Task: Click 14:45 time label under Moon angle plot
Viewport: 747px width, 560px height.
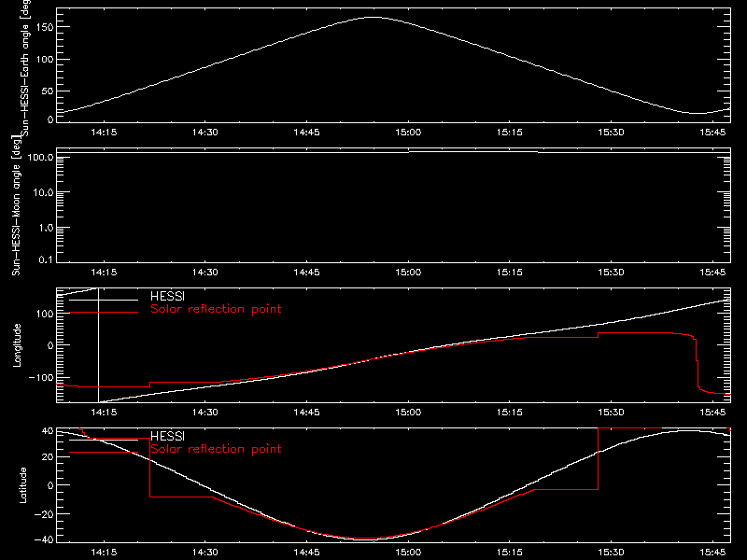Action: pos(307,272)
